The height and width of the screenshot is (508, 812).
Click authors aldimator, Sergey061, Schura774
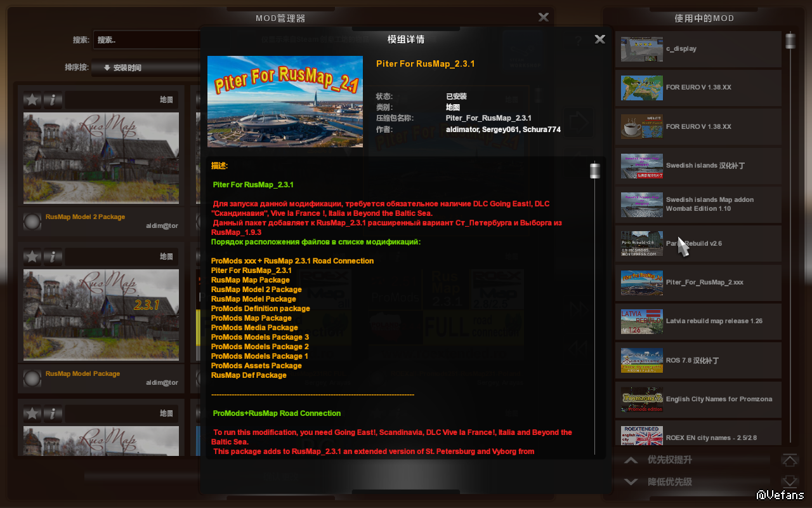[503, 130]
